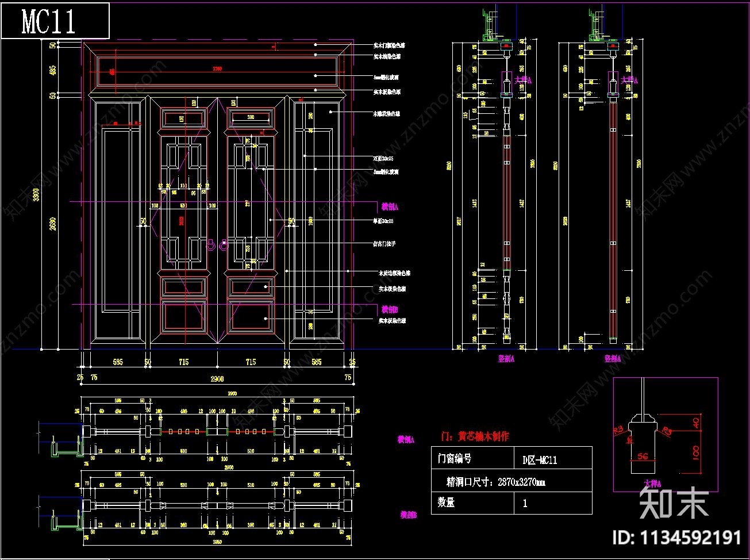
Task: Select 竖剖A caption under left vertical section
Action: pyautogui.click(x=506, y=358)
